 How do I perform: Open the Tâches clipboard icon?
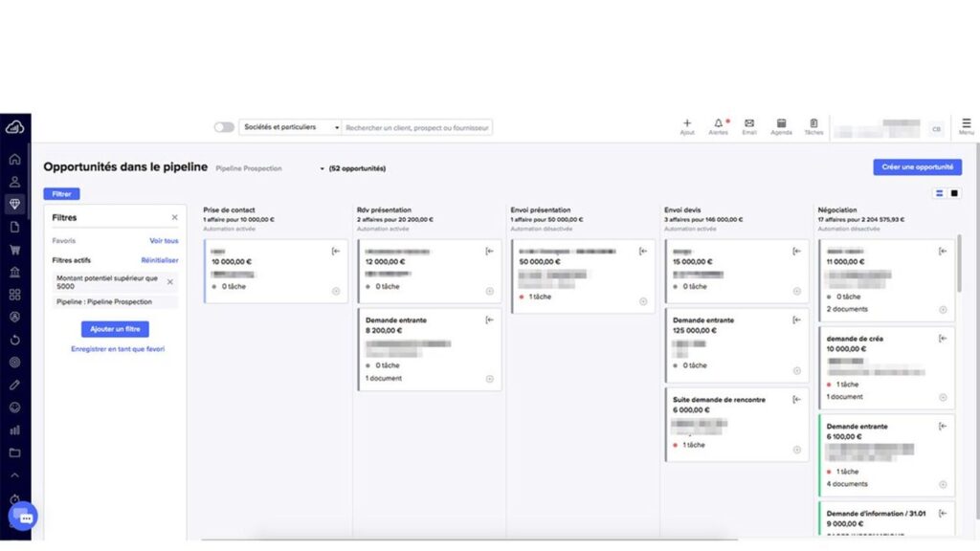click(x=813, y=123)
